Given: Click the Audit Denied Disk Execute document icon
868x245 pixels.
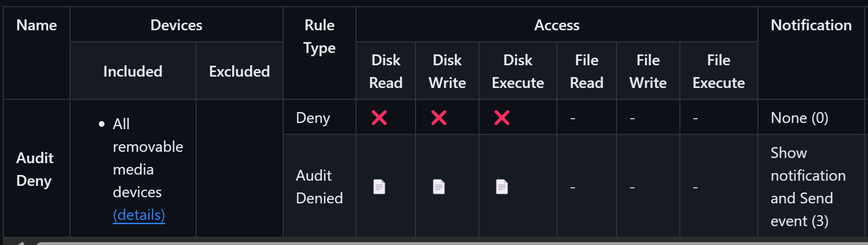Looking at the screenshot, I should tap(502, 187).
